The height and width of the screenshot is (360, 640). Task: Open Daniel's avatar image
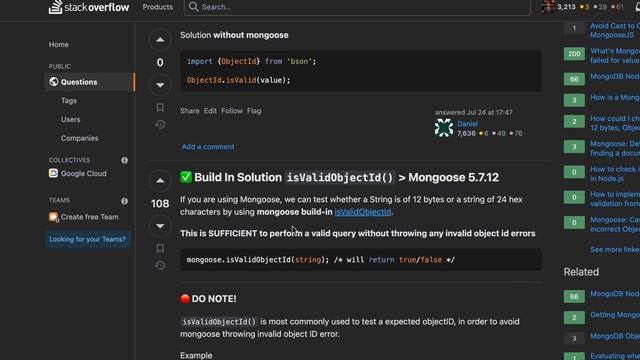[x=444, y=128]
